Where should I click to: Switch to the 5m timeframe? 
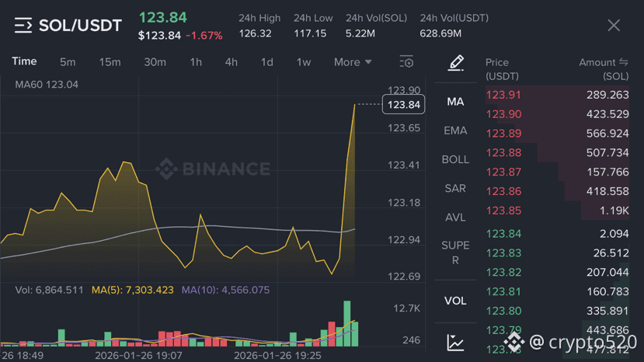(68, 62)
